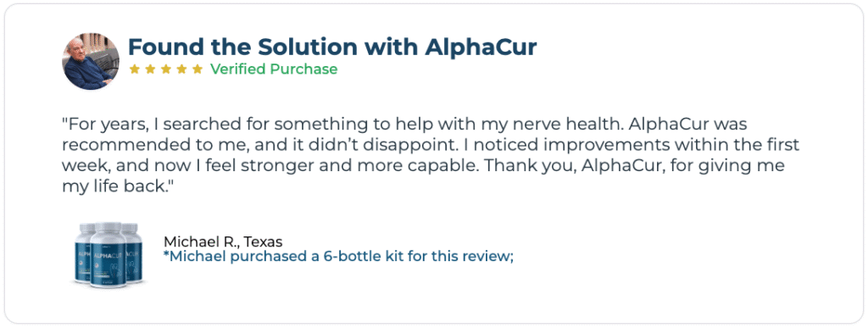Click the second gold rating star
Screen dimensions: 868x328
(x=150, y=69)
